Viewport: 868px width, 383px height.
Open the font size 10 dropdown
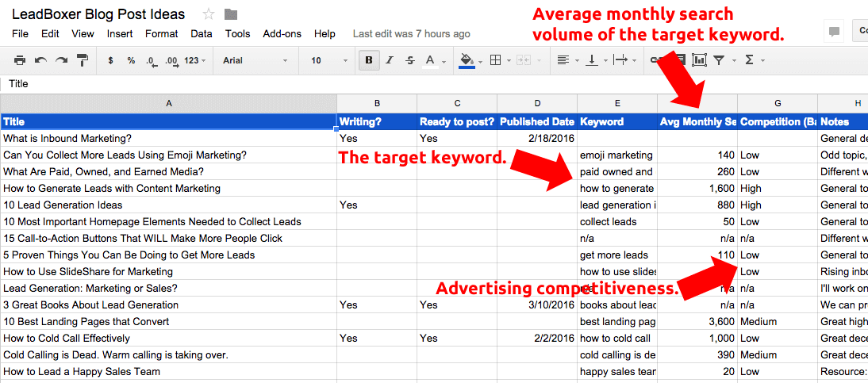329,60
